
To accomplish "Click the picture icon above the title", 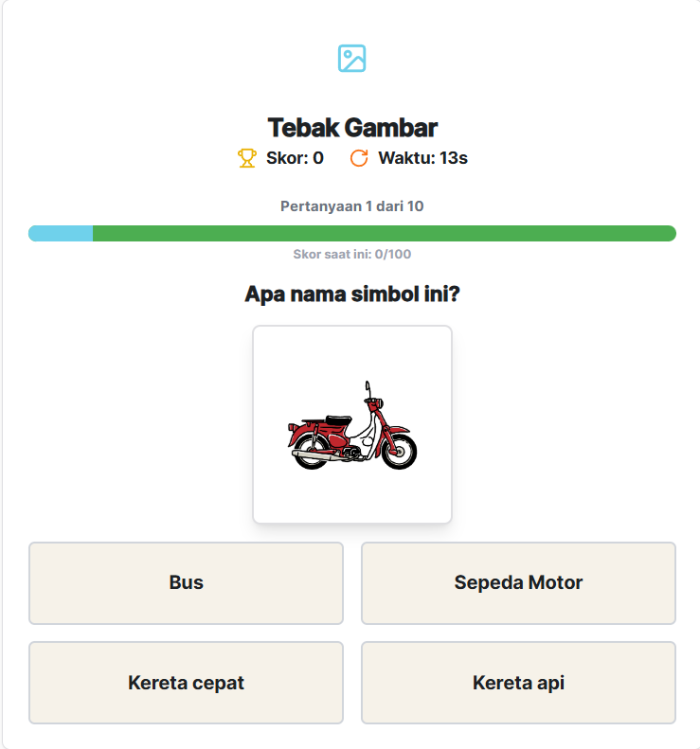I will point(351,59).
